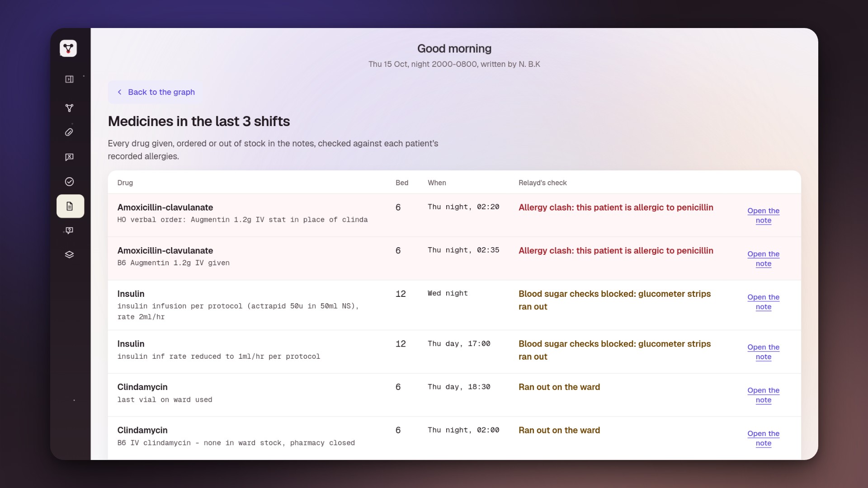The image size is (868, 488).
Task: Go back via the chevron arrow
Action: tap(119, 92)
